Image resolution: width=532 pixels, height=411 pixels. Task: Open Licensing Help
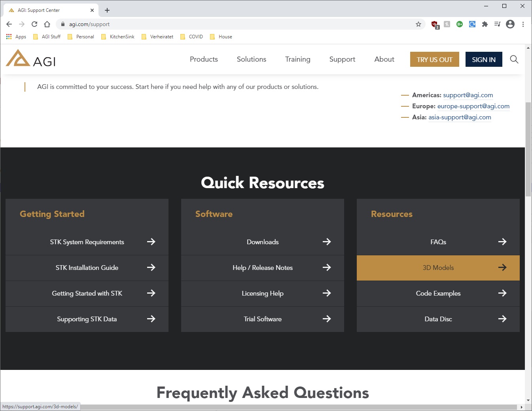pyautogui.click(x=263, y=294)
